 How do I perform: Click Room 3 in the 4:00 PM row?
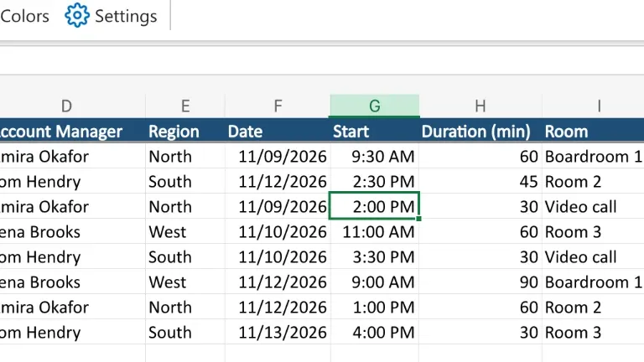tap(593, 332)
